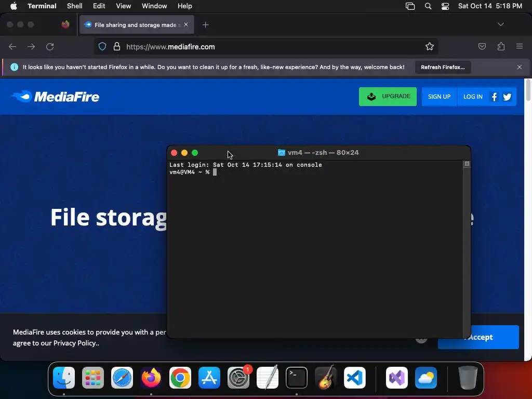Open Control Center in menu bar
Image resolution: width=532 pixels, height=399 pixels.
pos(445,6)
